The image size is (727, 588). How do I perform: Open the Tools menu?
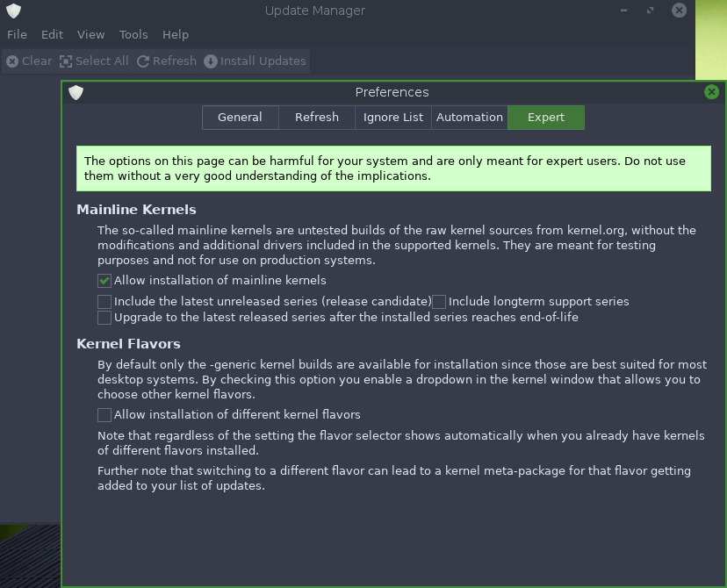tap(133, 35)
